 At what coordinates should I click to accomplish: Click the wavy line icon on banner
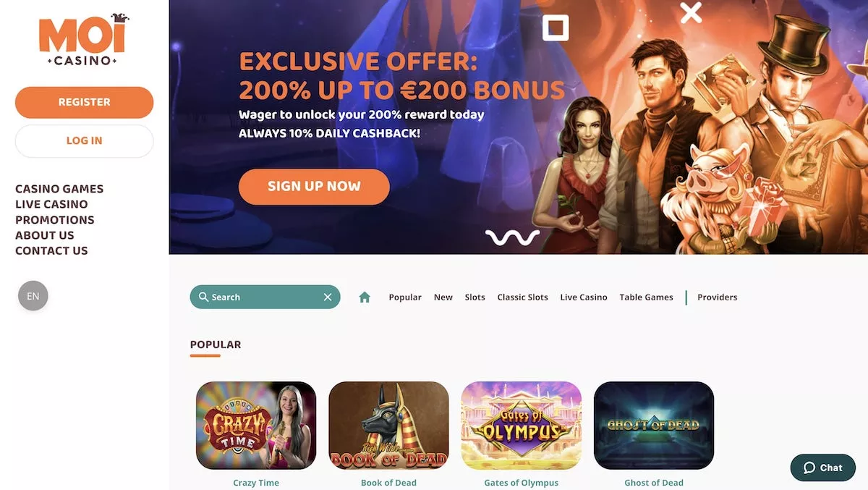pyautogui.click(x=512, y=237)
